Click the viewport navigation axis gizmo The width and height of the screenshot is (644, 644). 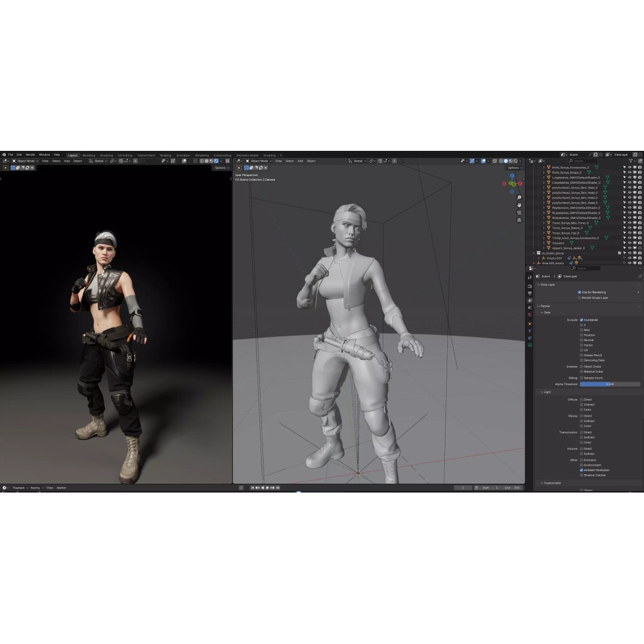click(512, 184)
